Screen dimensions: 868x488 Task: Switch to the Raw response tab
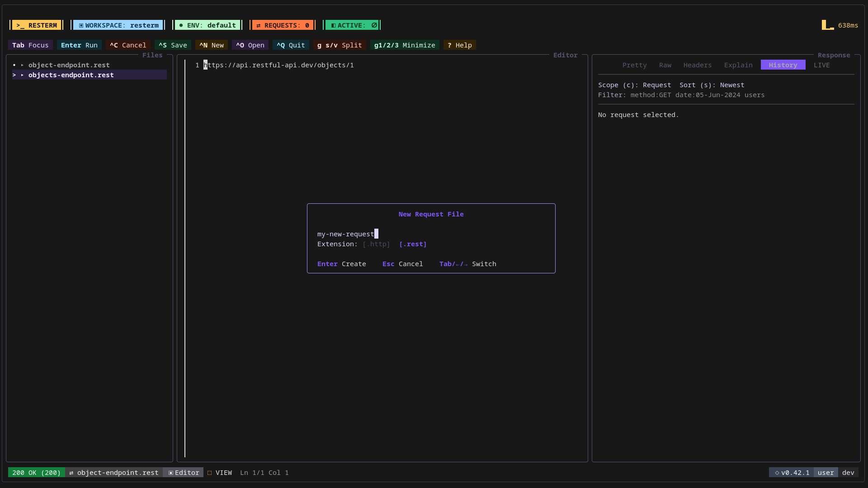665,65
